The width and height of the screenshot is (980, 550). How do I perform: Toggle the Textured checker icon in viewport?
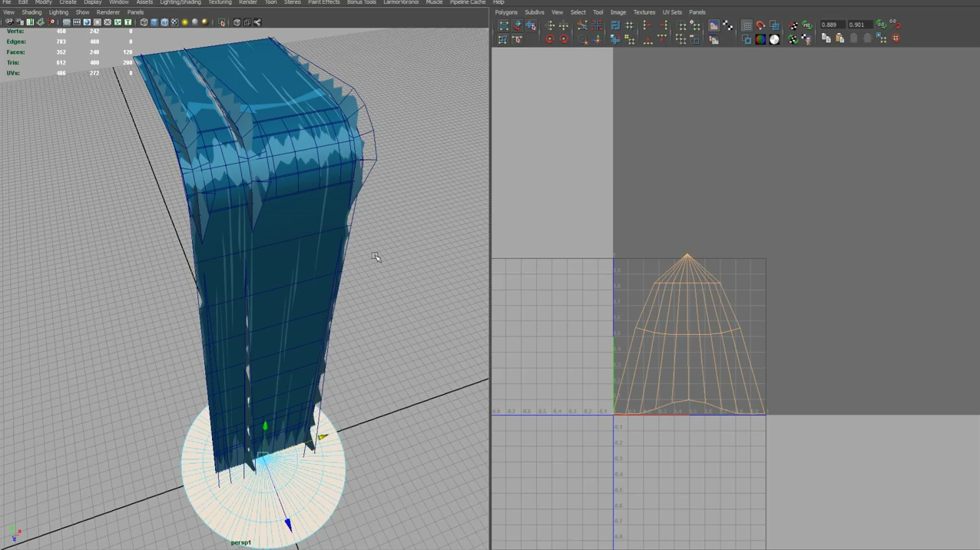point(174,22)
